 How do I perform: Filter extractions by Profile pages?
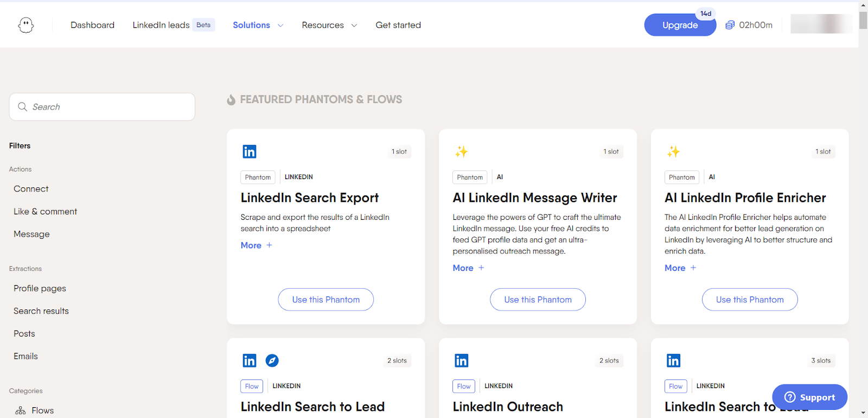(x=40, y=288)
